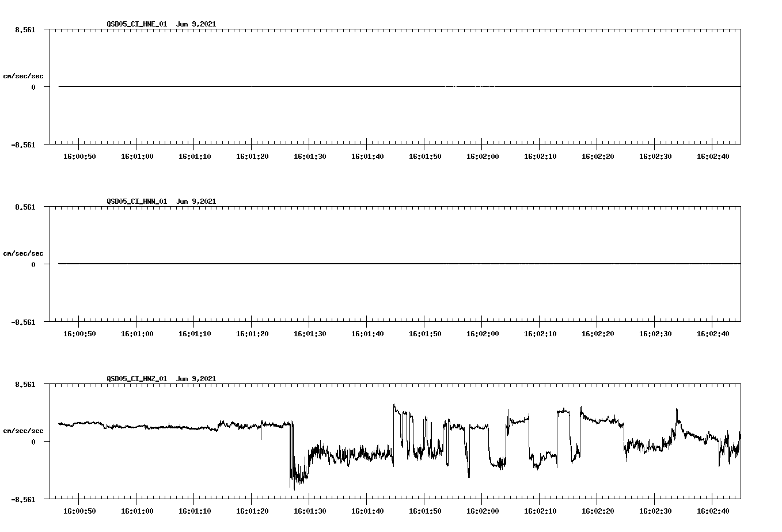Image resolution: width=782 pixels, height=532 pixels.
Task: Click 16:01:20 time label under HNZ plot
Action: tap(252, 511)
